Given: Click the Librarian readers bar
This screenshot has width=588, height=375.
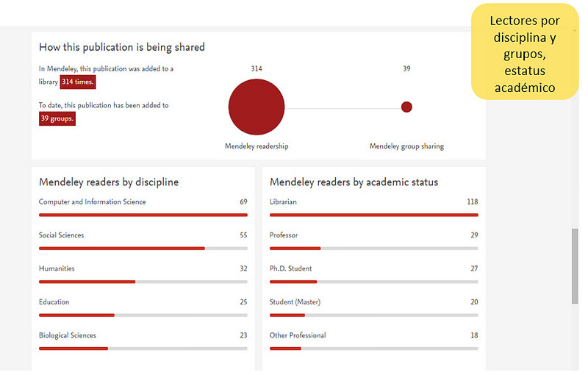Looking at the screenshot, I should tap(373, 215).
